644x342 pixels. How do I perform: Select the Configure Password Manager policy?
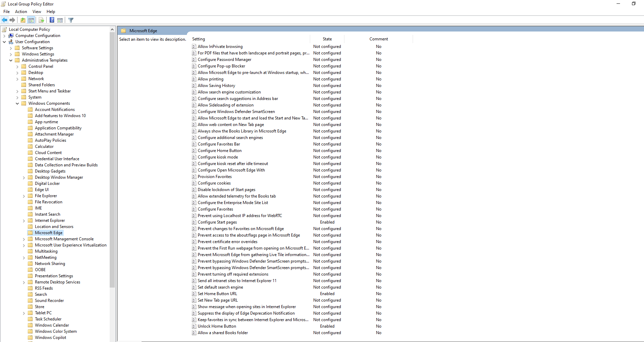click(224, 60)
